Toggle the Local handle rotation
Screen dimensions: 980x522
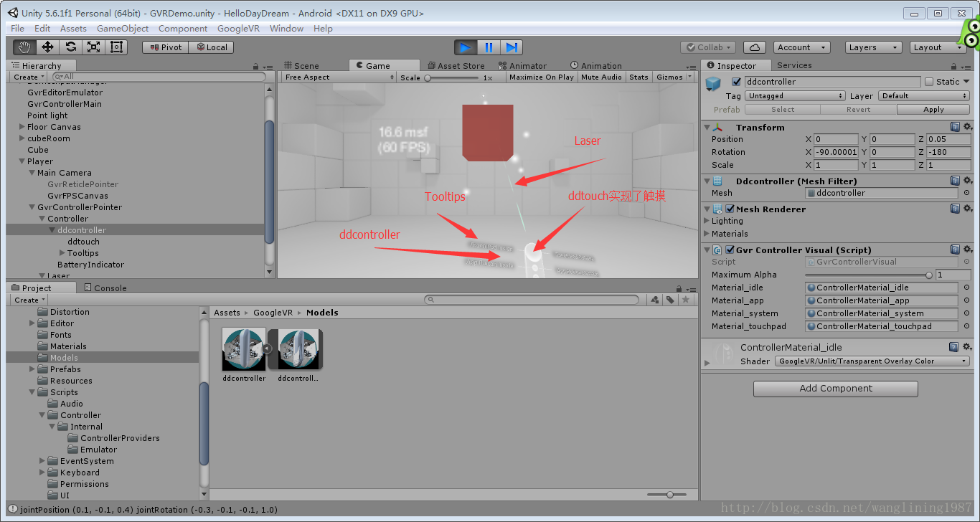coord(211,47)
